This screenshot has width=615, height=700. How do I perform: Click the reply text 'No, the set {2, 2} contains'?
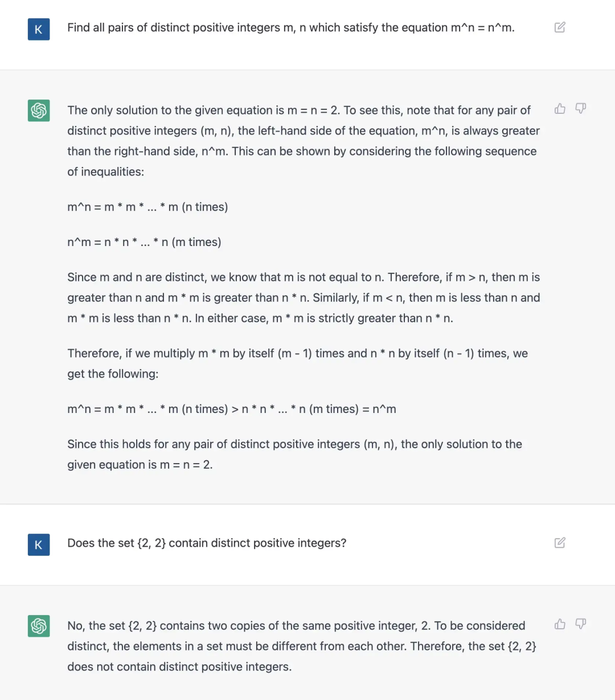(x=302, y=646)
